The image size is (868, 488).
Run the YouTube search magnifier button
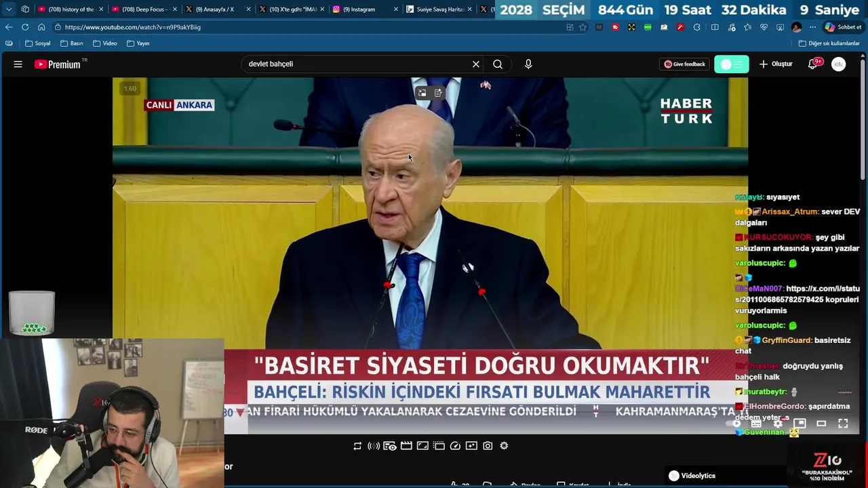[x=498, y=64]
